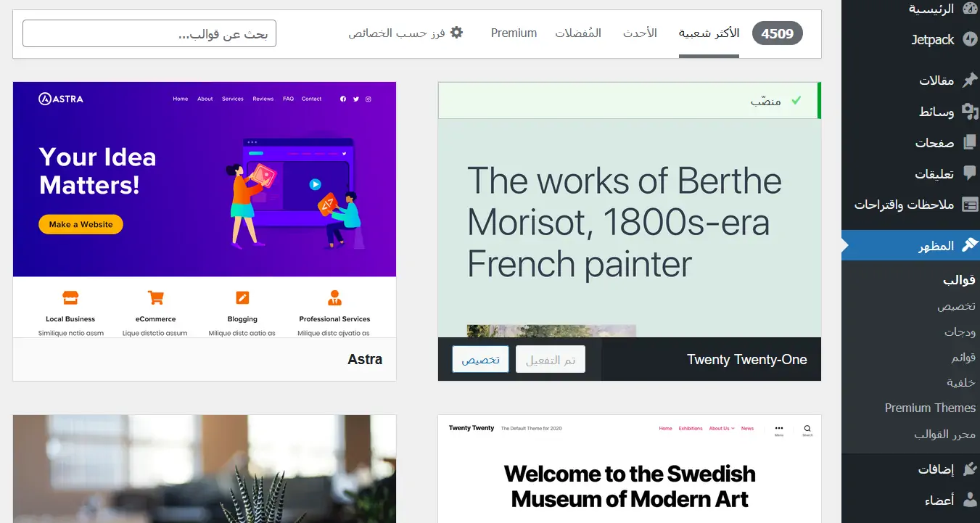The width and height of the screenshot is (980, 523).
Task: Open the ودجات submenu item
Action: coord(960,331)
